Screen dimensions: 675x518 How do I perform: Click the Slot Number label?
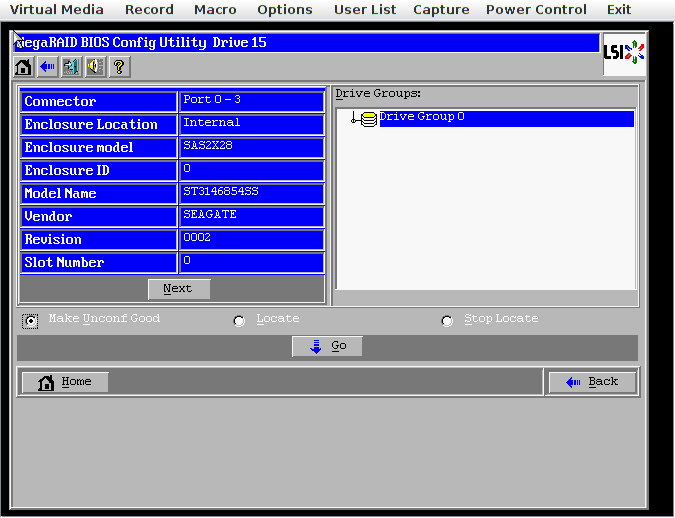click(x=99, y=263)
